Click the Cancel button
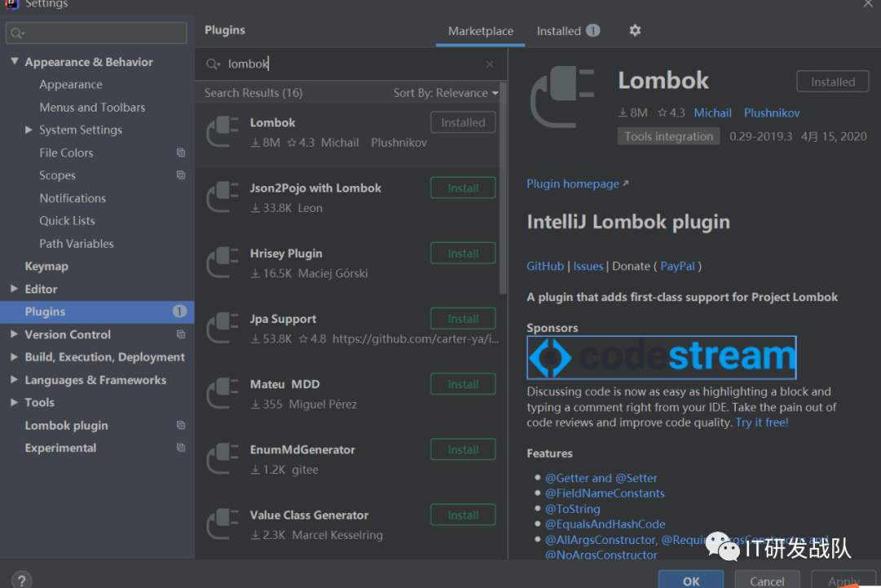 click(x=767, y=580)
